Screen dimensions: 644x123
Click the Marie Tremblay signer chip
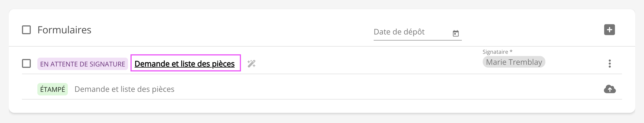514,62
